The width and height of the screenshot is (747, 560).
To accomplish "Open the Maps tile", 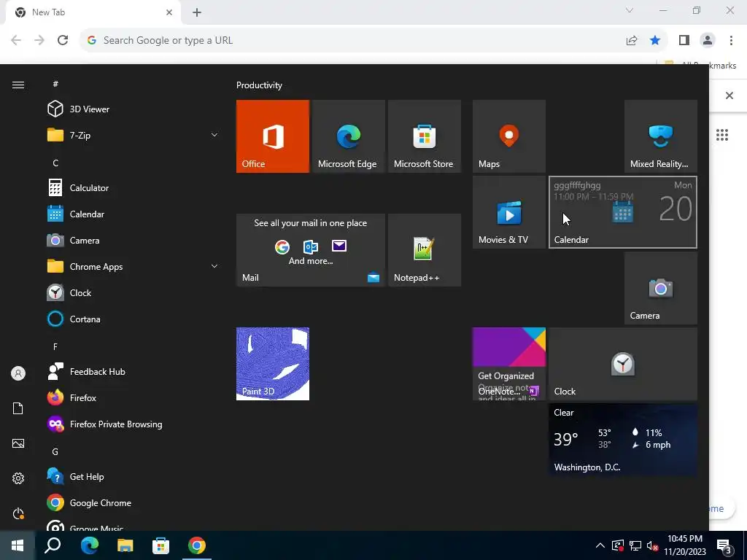I will (x=508, y=136).
